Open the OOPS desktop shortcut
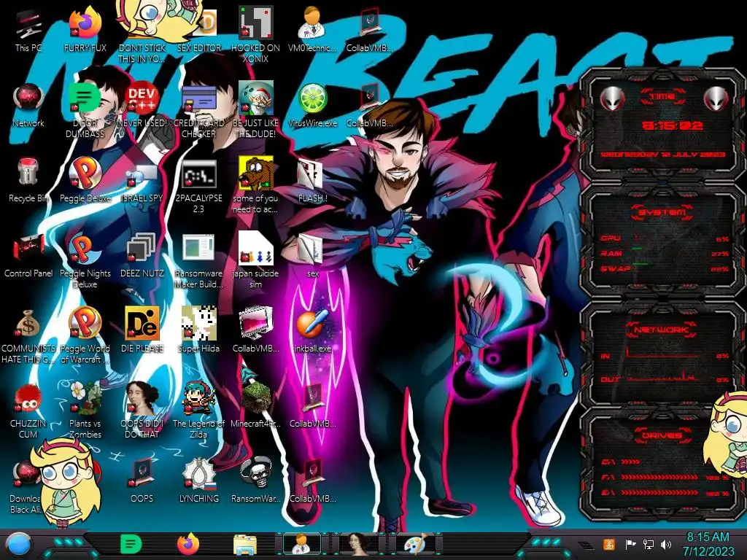 tap(142, 481)
